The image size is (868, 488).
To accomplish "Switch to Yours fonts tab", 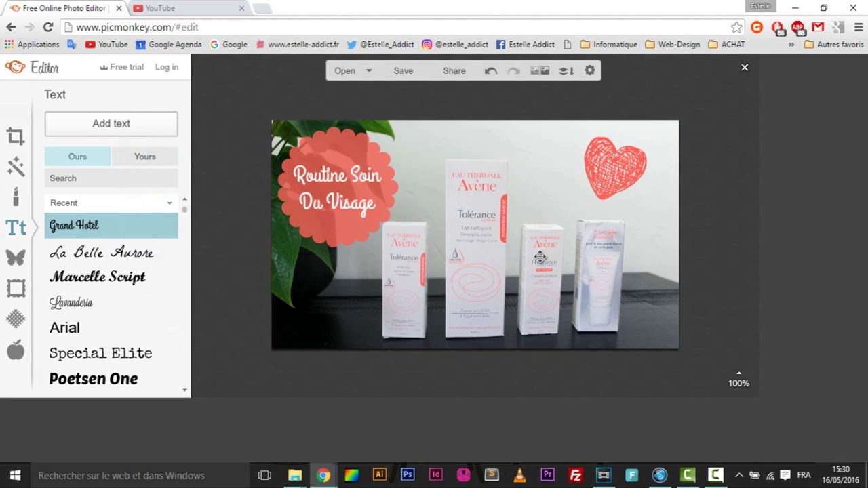I will pyautogui.click(x=144, y=157).
